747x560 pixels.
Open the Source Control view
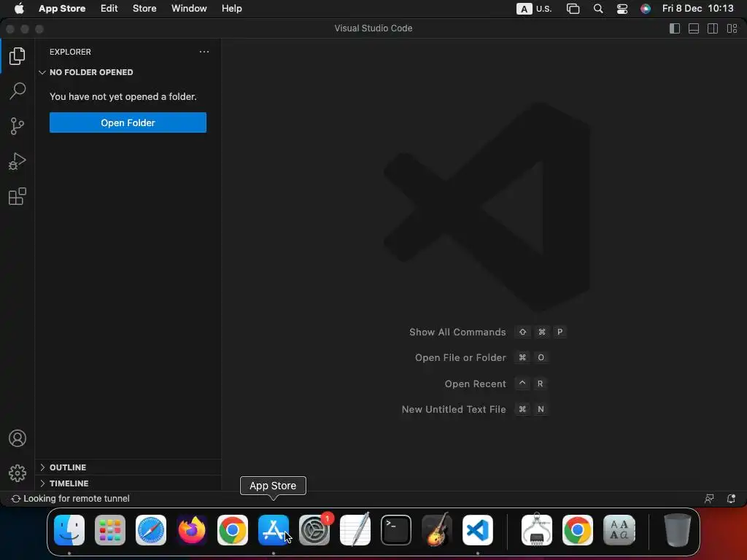18,126
